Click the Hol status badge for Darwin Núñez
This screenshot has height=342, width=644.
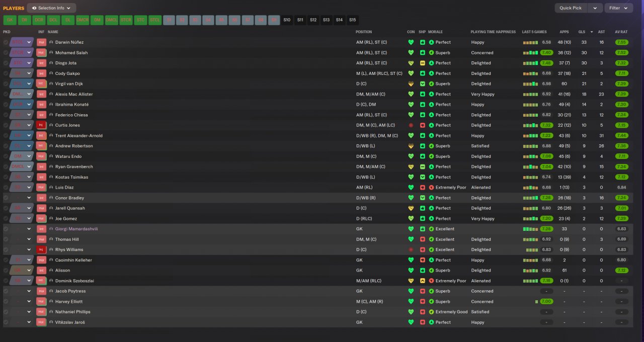[x=41, y=42]
